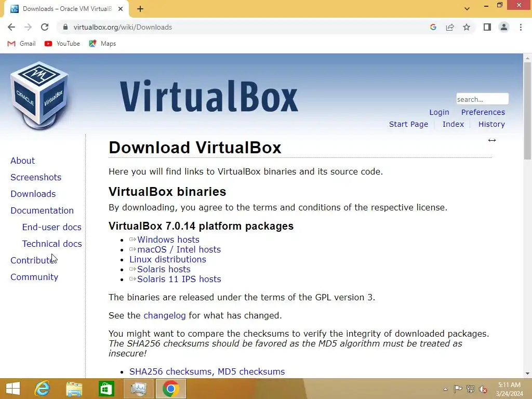Open SHA256 checksums link
Image resolution: width=532 pixels, height=399 pixels.
click(x=170, y=371)
